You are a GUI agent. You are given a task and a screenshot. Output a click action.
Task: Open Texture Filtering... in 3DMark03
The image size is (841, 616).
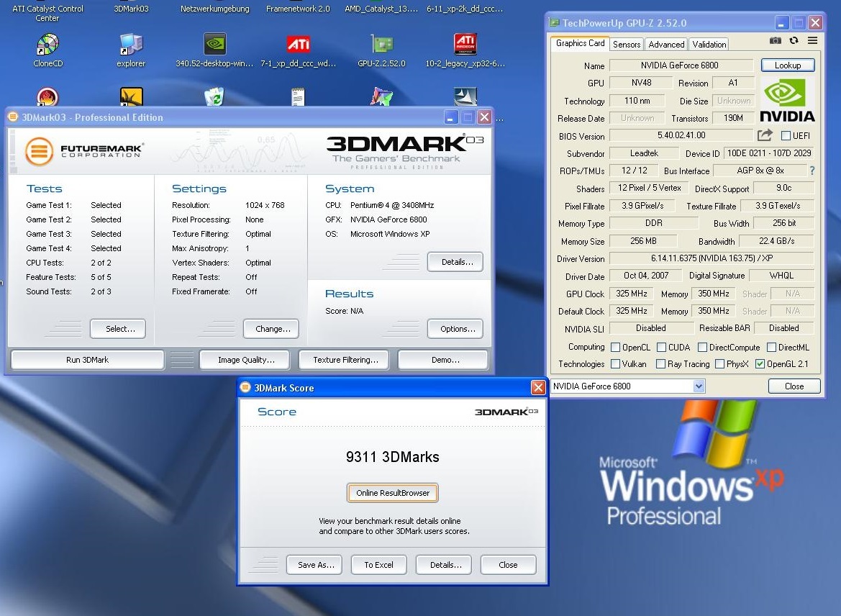[344, 360]
